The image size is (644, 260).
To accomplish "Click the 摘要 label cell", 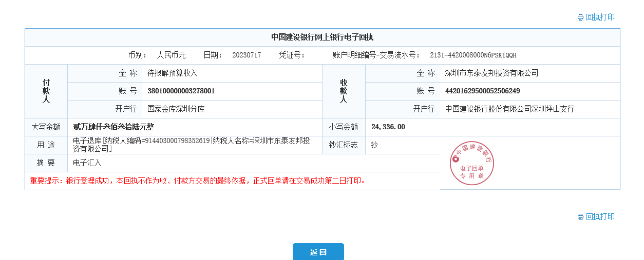I will [46, 163].
